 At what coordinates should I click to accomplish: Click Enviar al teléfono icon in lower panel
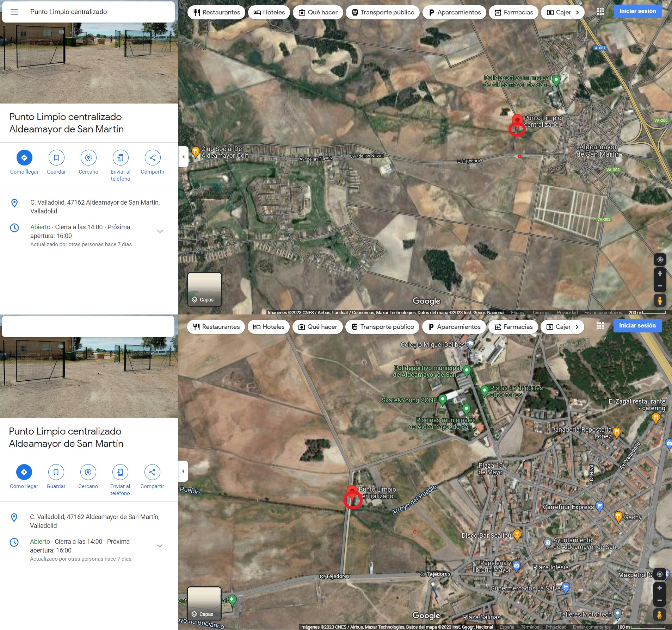pos(120,472)
